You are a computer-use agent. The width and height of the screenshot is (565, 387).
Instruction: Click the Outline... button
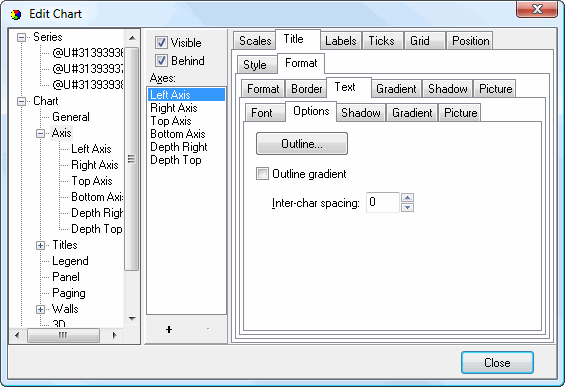click(302, 144)
